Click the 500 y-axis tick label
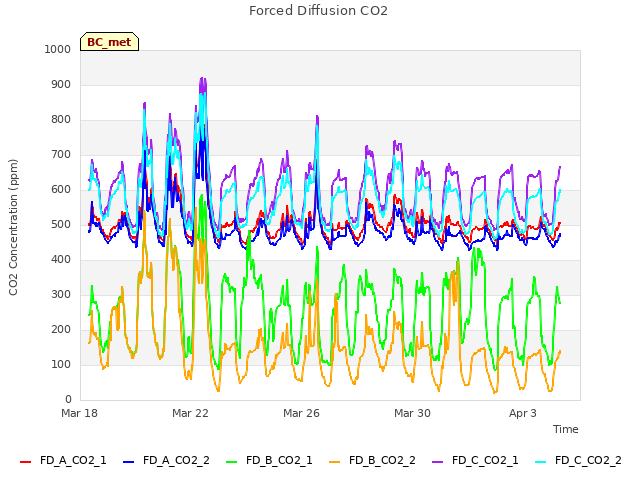 pos(61,224)
